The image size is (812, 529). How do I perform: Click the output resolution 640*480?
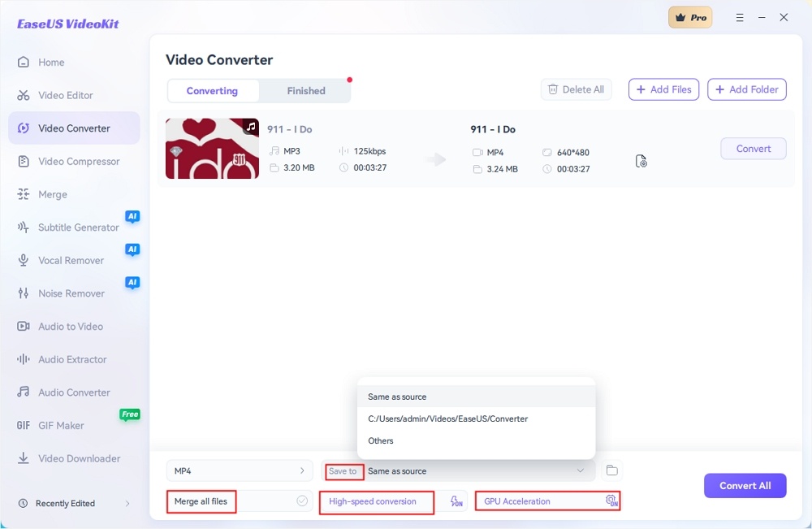[572, 152]
